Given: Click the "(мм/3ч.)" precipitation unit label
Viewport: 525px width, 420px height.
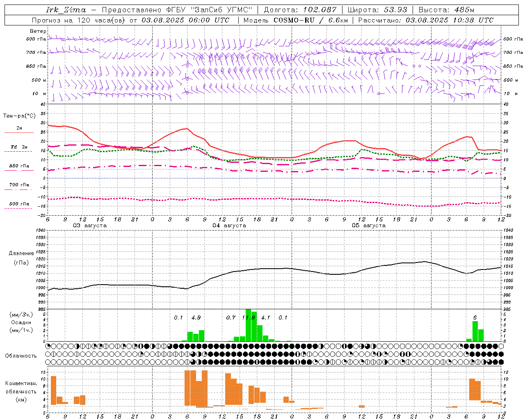Looking at the screenshot, I should (21, 315).
